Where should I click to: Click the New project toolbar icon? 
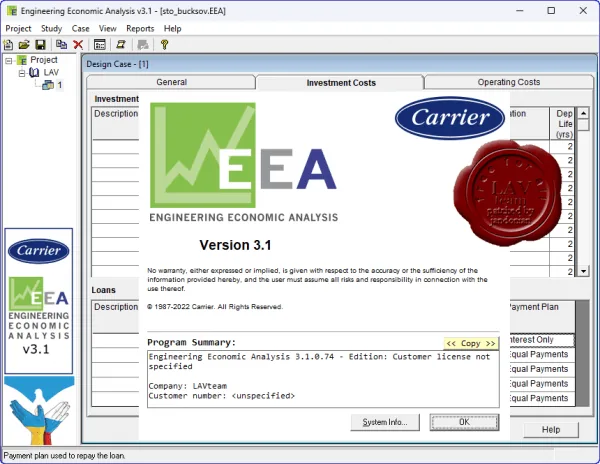pyautogui.click(x=8, y=45)
